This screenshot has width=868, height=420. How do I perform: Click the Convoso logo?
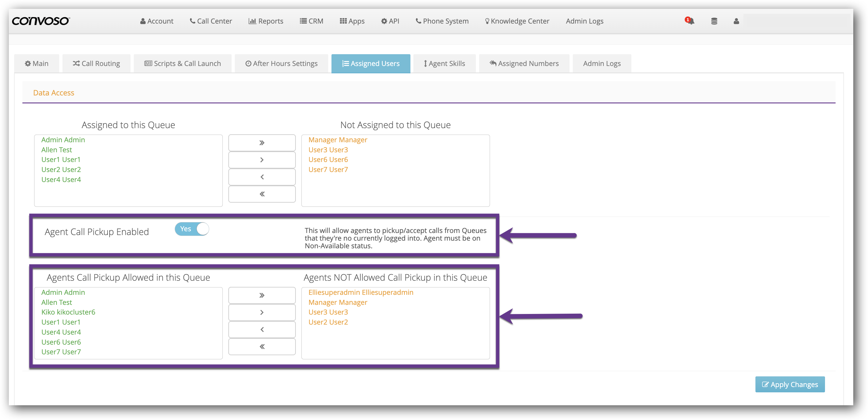tap(41, 21)
